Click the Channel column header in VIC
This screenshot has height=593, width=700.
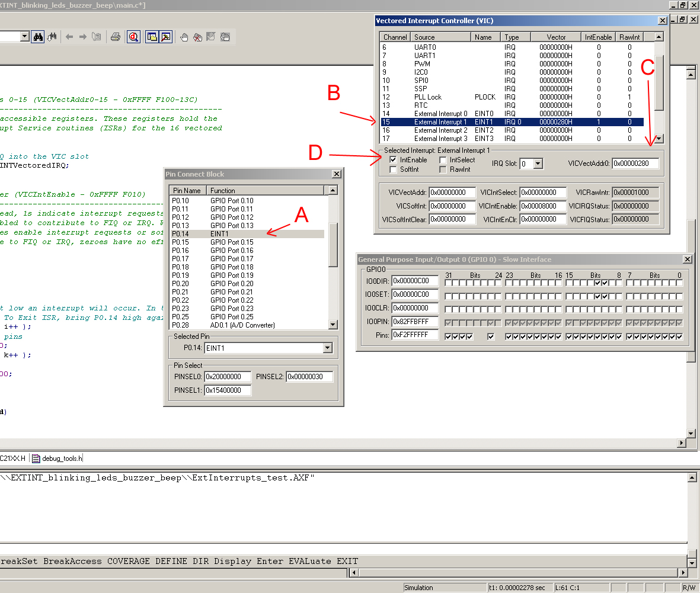pos(395,37)
